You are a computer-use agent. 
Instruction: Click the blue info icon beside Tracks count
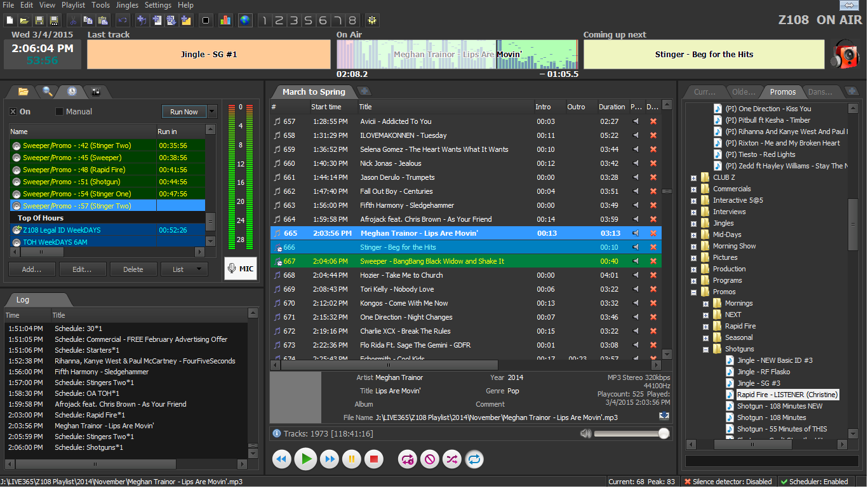pos(277,433)
